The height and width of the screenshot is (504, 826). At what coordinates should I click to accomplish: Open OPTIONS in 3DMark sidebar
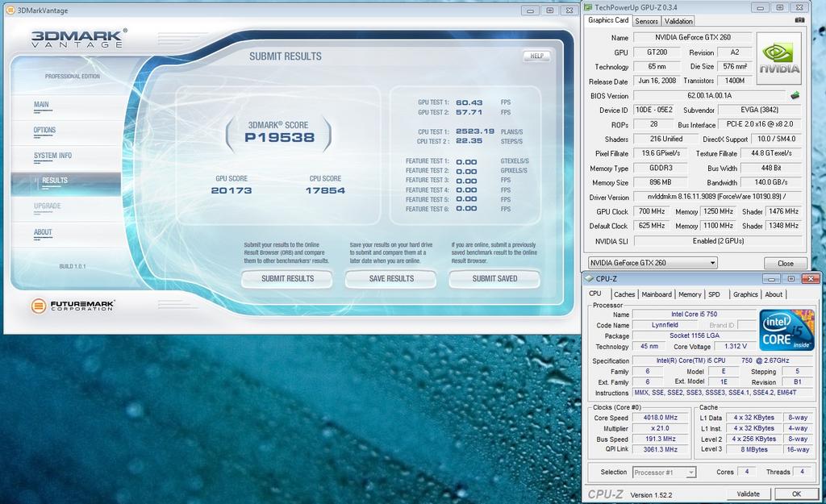(x=44, y=130)
